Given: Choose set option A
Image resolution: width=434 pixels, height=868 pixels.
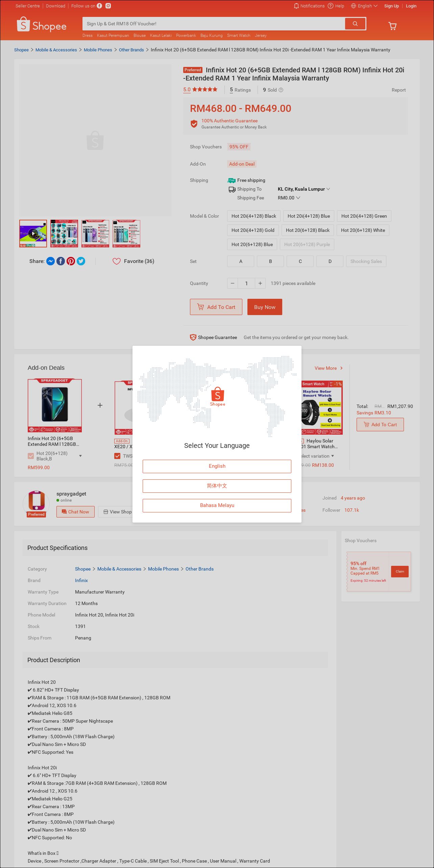Looking at the screenshot, I should pos(241,261).
